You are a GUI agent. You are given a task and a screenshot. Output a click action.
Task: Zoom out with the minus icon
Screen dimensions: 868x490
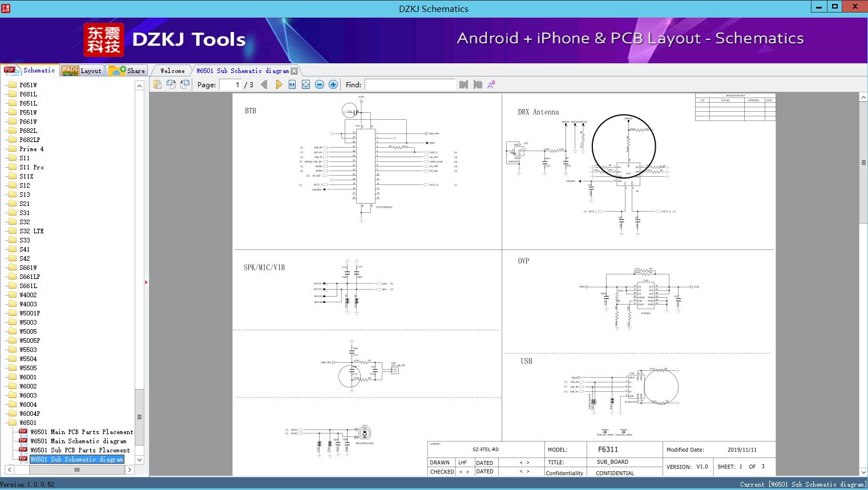(x=320, y=84)
